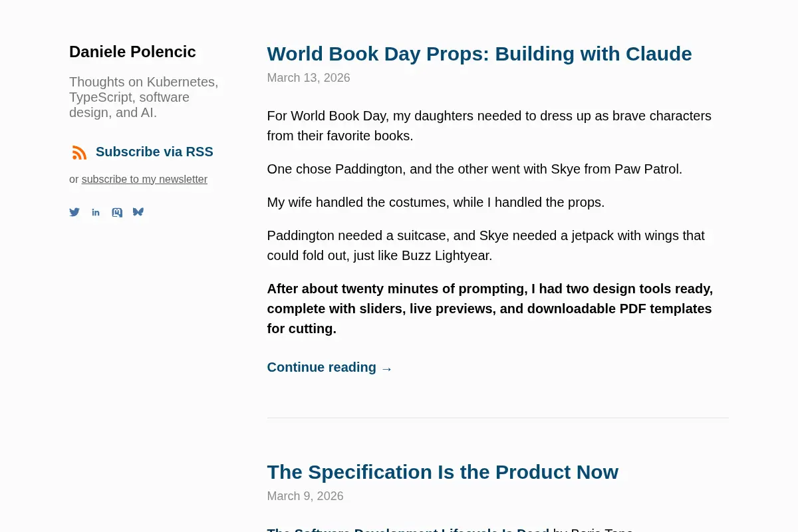Follow the Subscribe via RSS link
Image resolution: width=798 pixels, height=532 pixels.
(154, 152)
